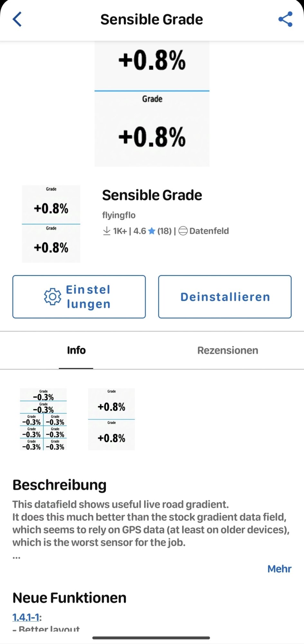
Task: Open the multi-field -0.3% screenshot
Action: (43, 419)
